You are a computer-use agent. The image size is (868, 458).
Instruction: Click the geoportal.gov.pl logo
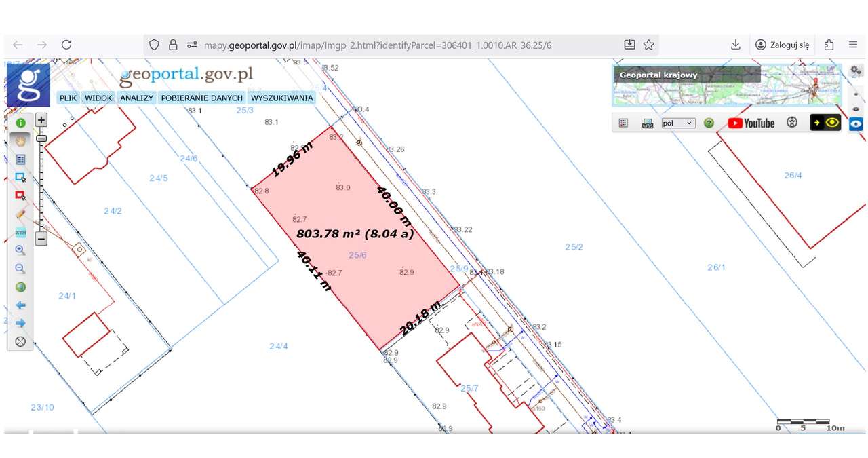click(x=186, y=75)
